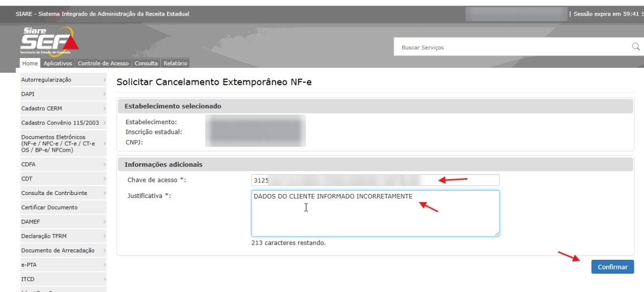644x292 pixels.
Task: Expand the Autorregularização sidebar item
Action: click(63, 80)
